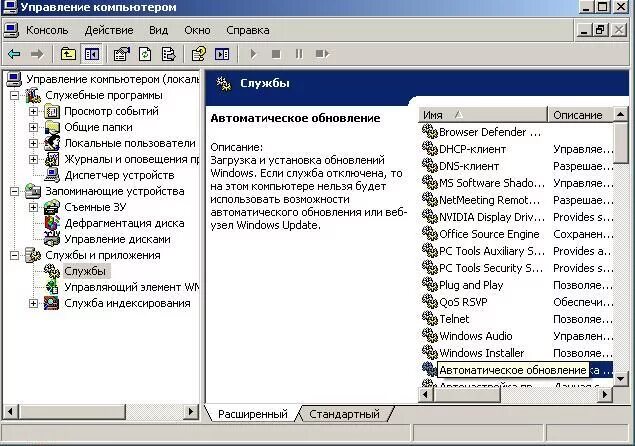Click the Просмотр событий icon
The width and height of the screenshot is (635, 446).
[52, 111]
